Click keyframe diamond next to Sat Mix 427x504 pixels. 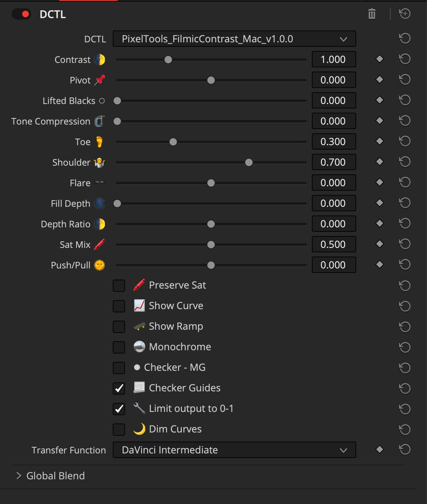380,244
